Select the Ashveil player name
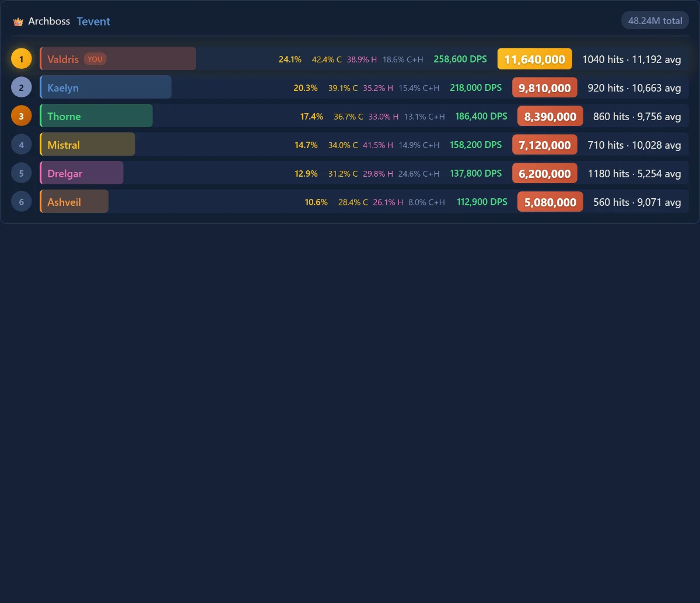The height and width of the screenshot is (603, 700). (x=64, y=202)
